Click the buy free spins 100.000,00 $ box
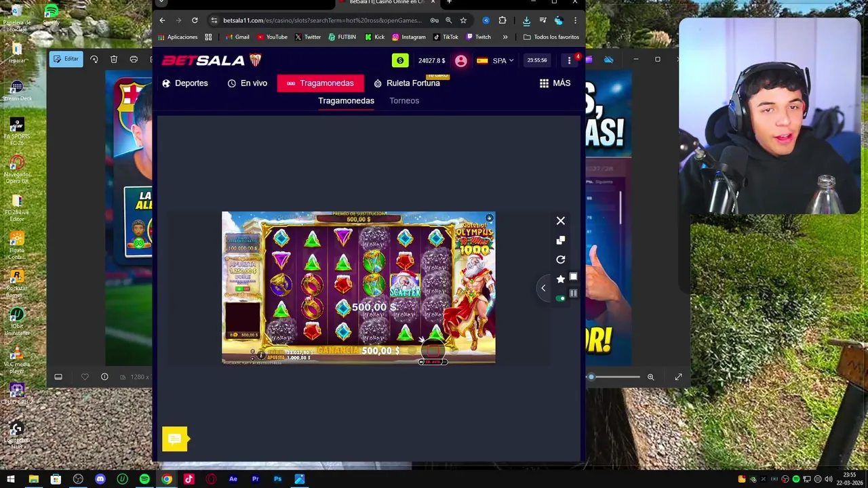The image size is (868, 488). pos(243,245)
